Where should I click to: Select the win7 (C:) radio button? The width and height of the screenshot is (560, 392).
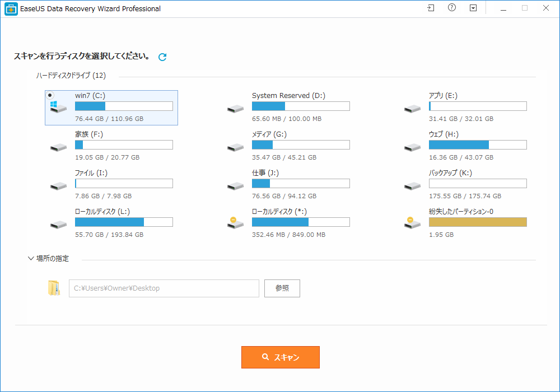[x=50, y=95]
